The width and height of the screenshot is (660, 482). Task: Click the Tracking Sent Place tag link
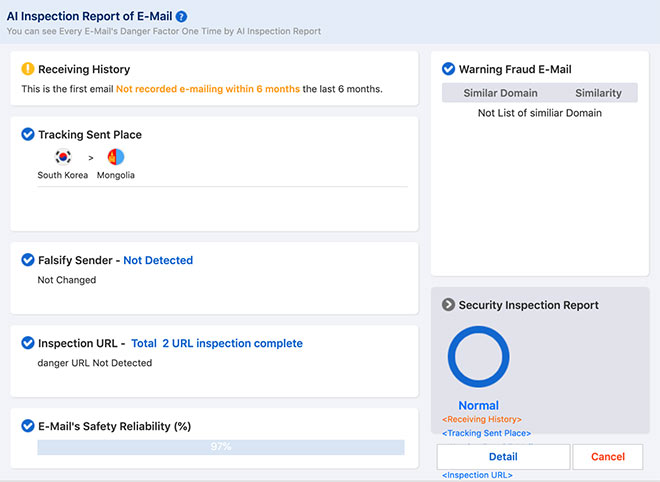click(x=486, y=433)
